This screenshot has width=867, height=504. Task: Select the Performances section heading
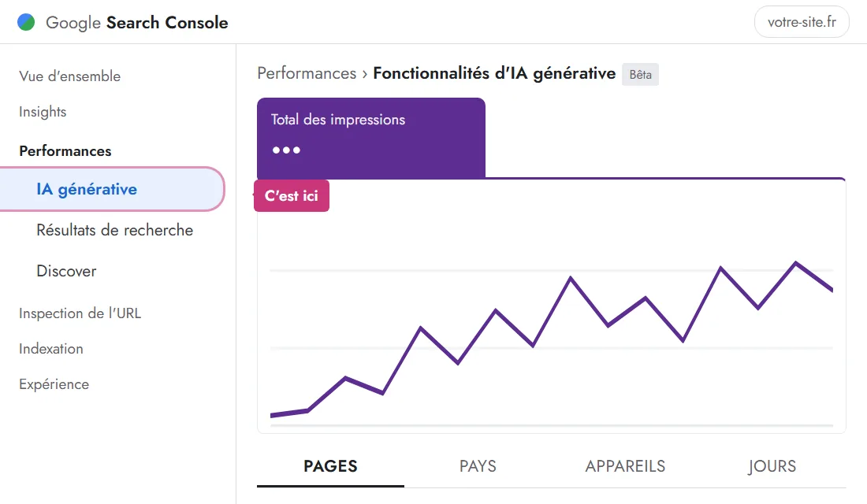65,151
